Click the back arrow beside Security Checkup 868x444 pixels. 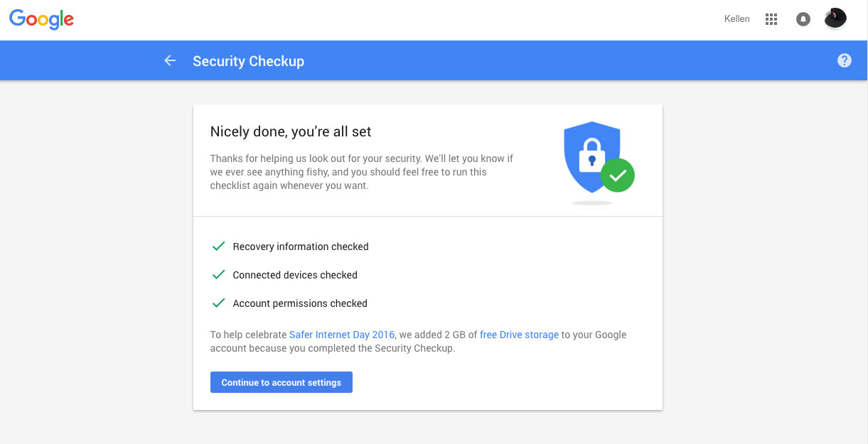click(170, 61)
